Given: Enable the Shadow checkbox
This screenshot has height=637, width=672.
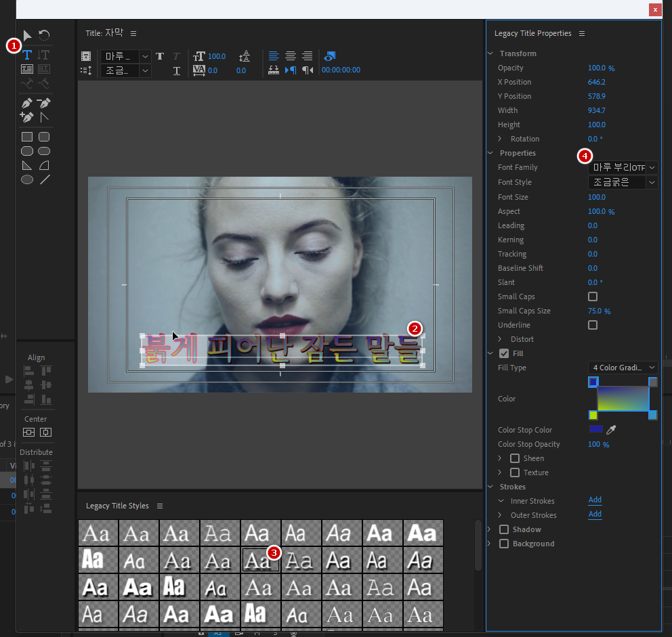Looking at the screenshot, I should click(504, 529).
